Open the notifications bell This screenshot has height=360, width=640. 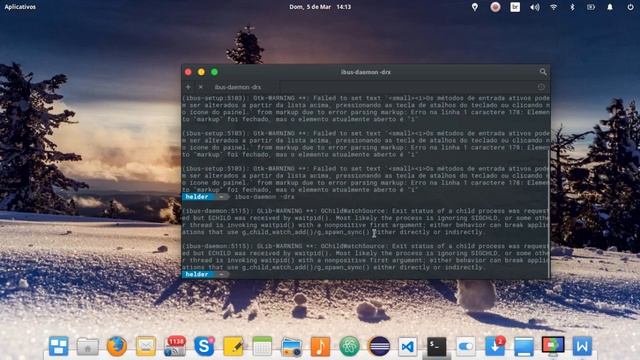pyautogui.click(x=610, y=7)
